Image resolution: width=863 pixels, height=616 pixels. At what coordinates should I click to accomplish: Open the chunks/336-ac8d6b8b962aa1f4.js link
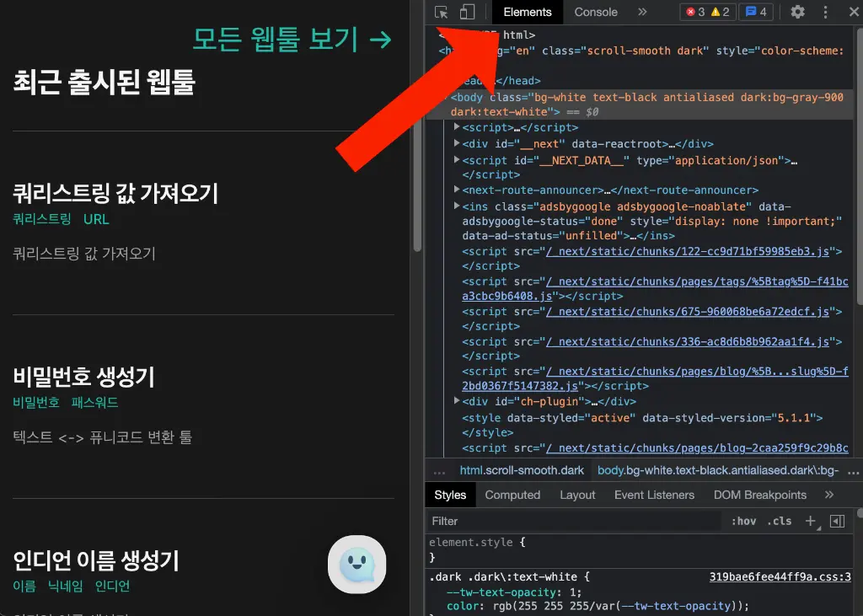(x=688, y=342)
